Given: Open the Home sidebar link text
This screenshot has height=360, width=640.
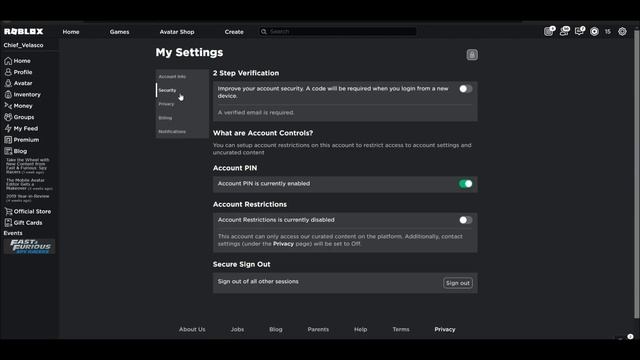Looking at the screenshot, I should point(22,61).
